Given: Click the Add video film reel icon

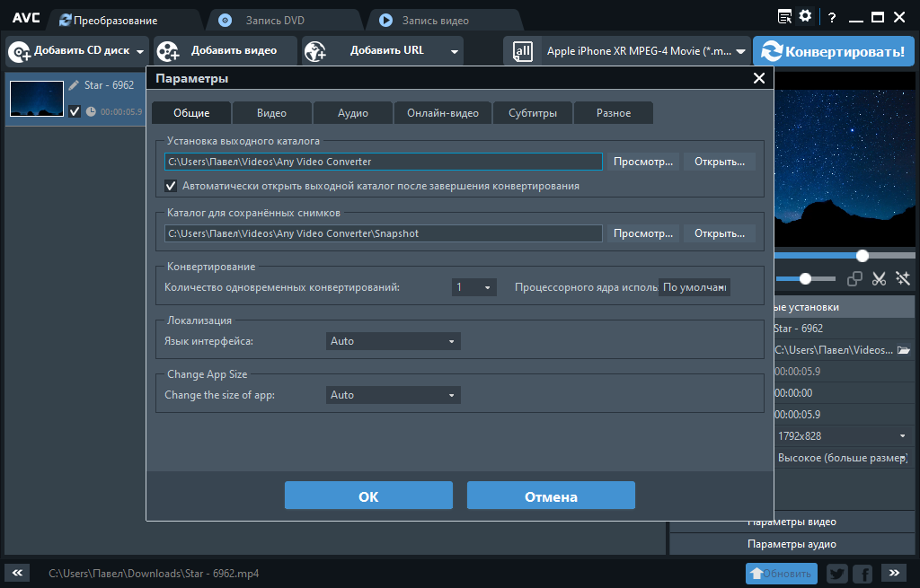Looking at the screenshot, I should pos(168,51).
